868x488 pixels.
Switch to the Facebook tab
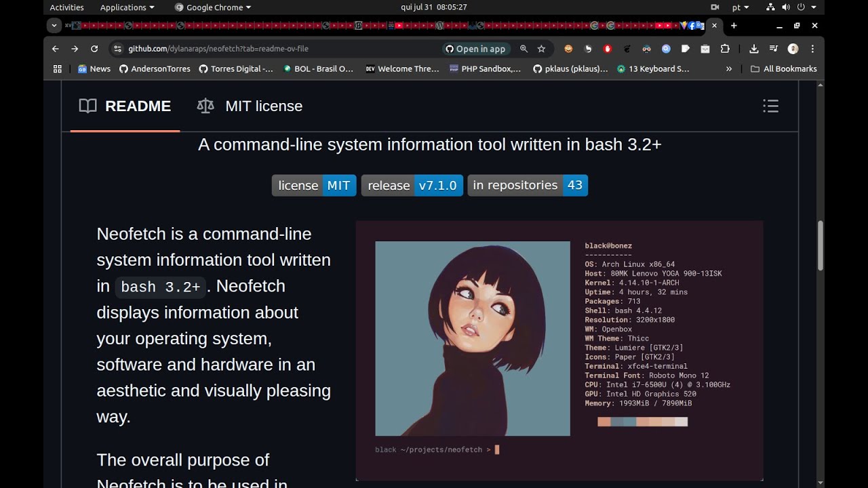(x=691, y=26)
